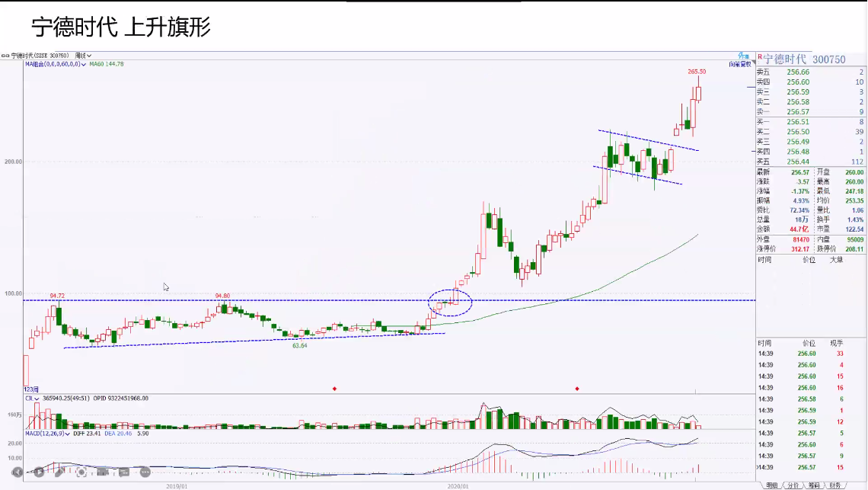Click the 94.80 peak price label

222,296
